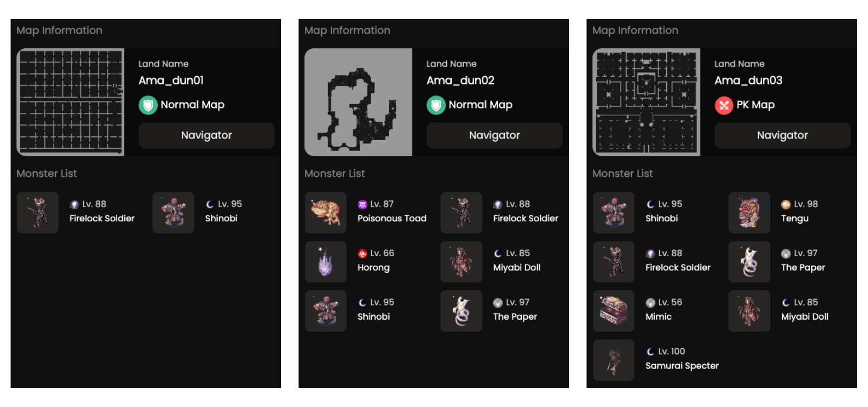The width and height of the screenshot is (868, 407).
Task: Select Shinobi icon in Ama_dun02 list
Action: point(325,311)
